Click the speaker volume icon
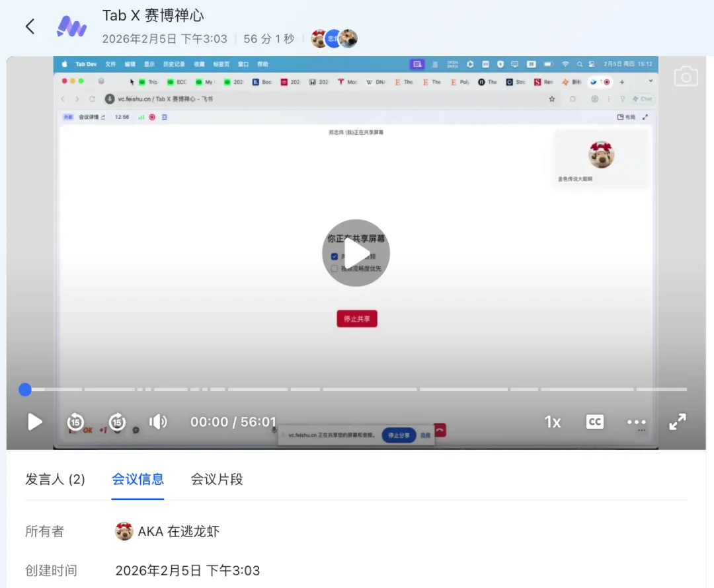The image size is (714, 588). (x=158, y=422)
